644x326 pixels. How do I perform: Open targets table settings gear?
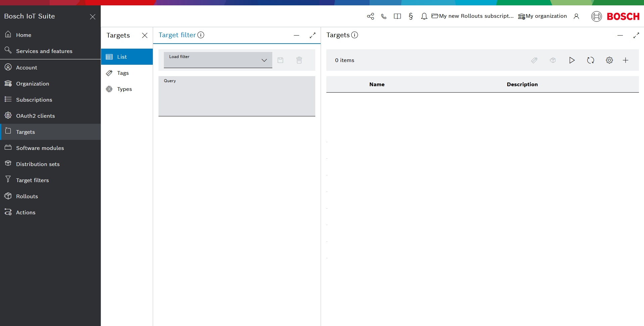(x=609, y=60)
